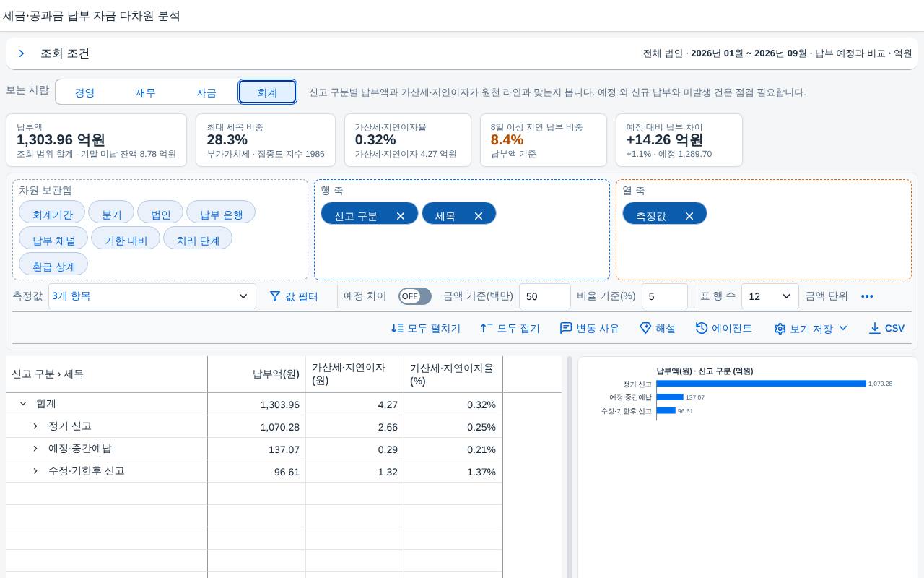The height and width of the screenshot is (578, 924).
Task: Click the 정기 신고 chart bar
Action: (x=761, y=384)
